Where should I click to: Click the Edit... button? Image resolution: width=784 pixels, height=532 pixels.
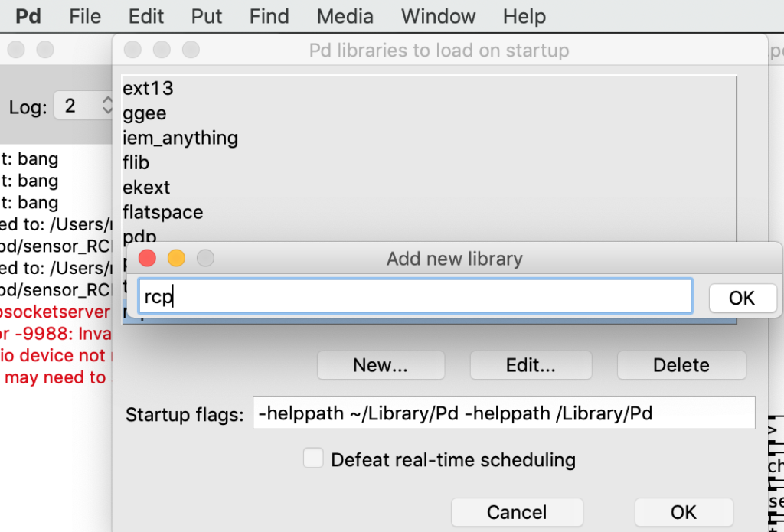pyautogui.click(x=531, y=365)
